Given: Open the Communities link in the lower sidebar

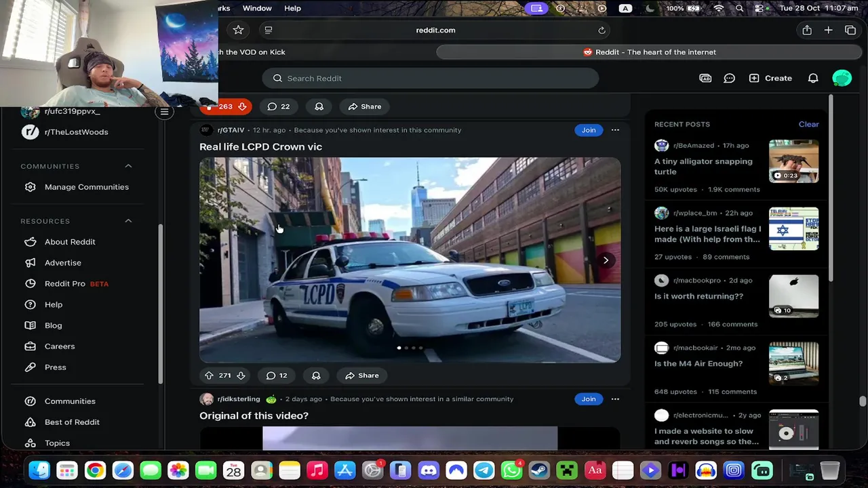Looking at the screenshot, I should tap(70, 401).
